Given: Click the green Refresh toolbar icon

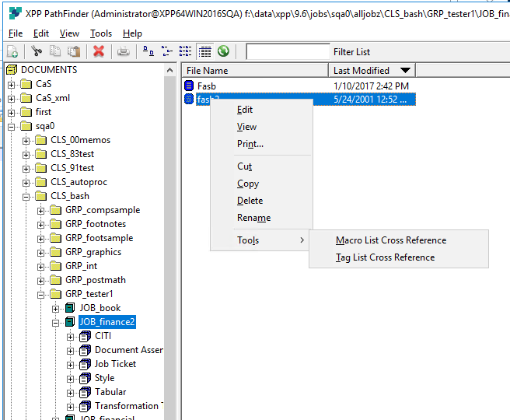Looking at the screenshot, I should pos(223,51).
